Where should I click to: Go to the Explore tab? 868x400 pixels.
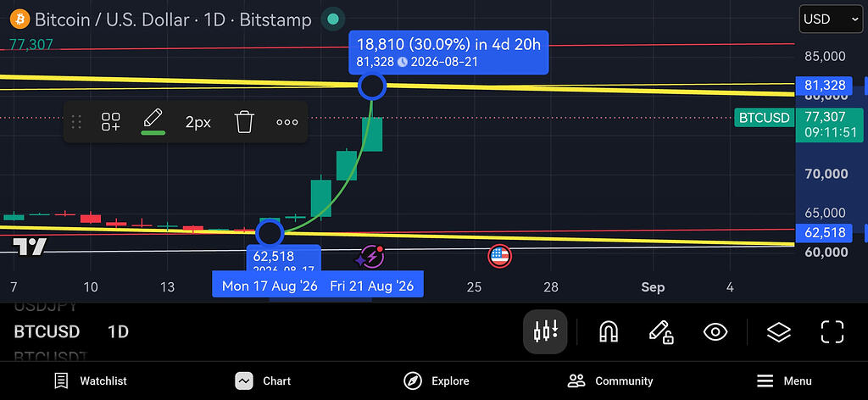[437, 381]
